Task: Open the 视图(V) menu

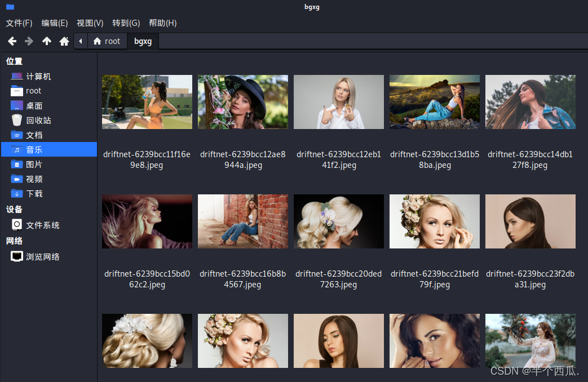Action: pos(90,23)
